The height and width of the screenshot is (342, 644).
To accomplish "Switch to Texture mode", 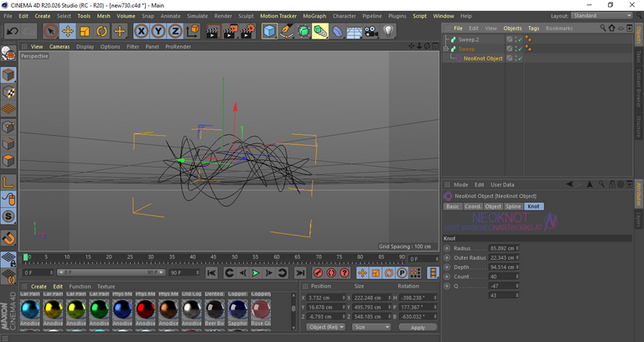I will click(8, 92).
